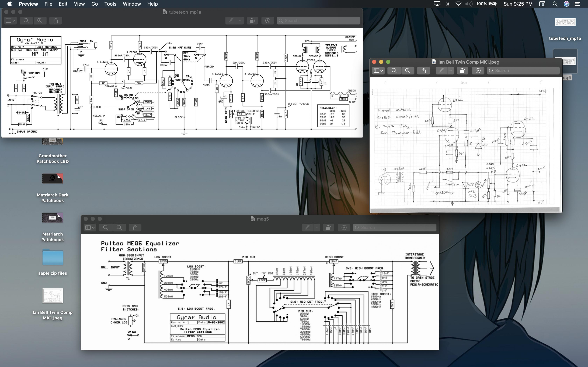Zoom out in tubetech_mp1a window
This screenshot has height=367, width=588.
tap(26, 21)
